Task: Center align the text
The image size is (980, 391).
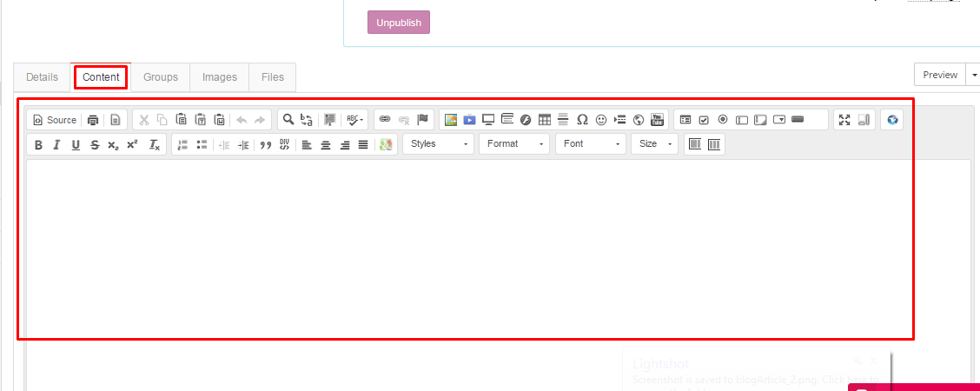Action: coord(326,145)
